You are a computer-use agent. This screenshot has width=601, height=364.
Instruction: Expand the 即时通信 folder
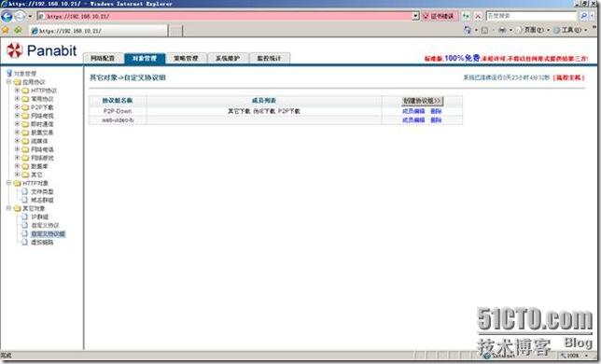[17, 124]
